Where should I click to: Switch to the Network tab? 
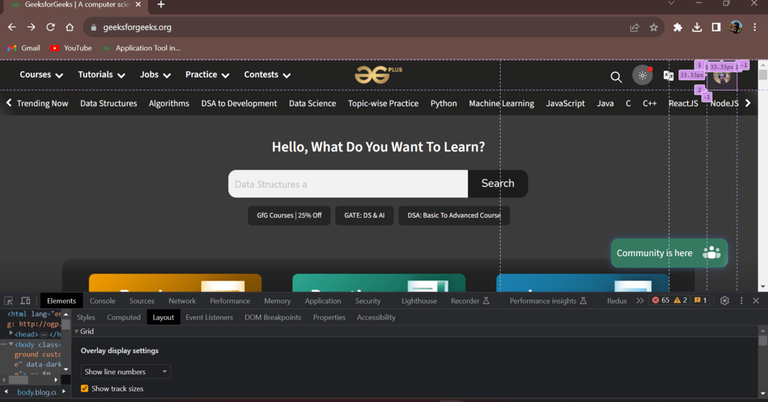[182, 301]
